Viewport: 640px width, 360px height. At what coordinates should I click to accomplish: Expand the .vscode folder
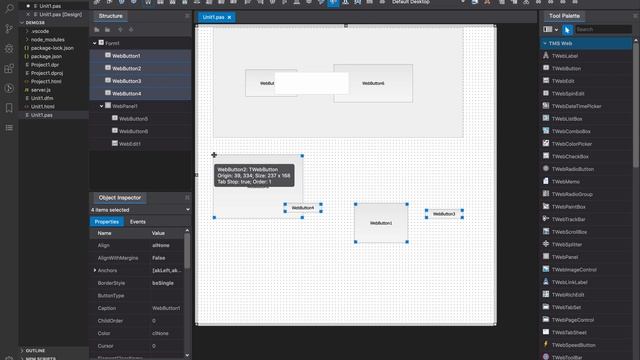tap(27, 31)
